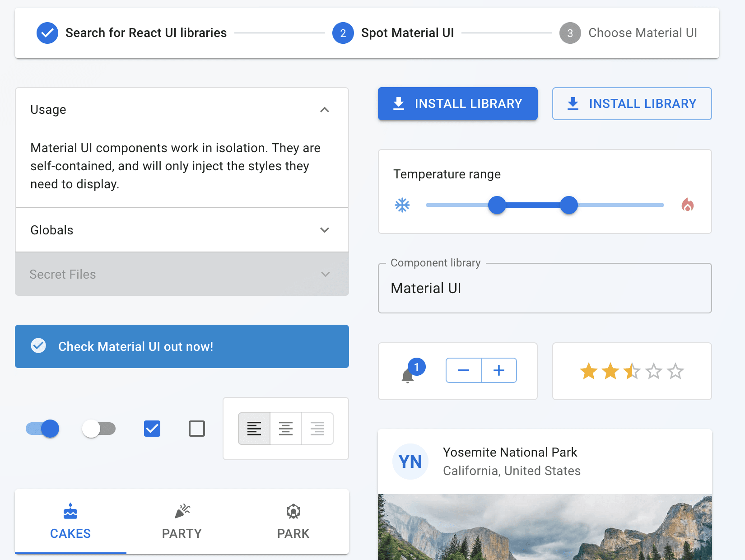Open notifications via the bell icon
This screenshot has height=560, width=745.
pos(408,375)
